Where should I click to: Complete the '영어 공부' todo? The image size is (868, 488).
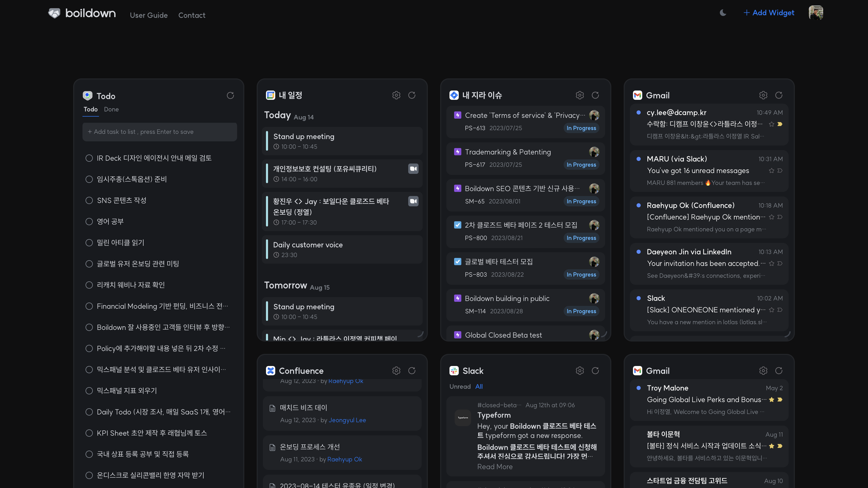point(89,222)
